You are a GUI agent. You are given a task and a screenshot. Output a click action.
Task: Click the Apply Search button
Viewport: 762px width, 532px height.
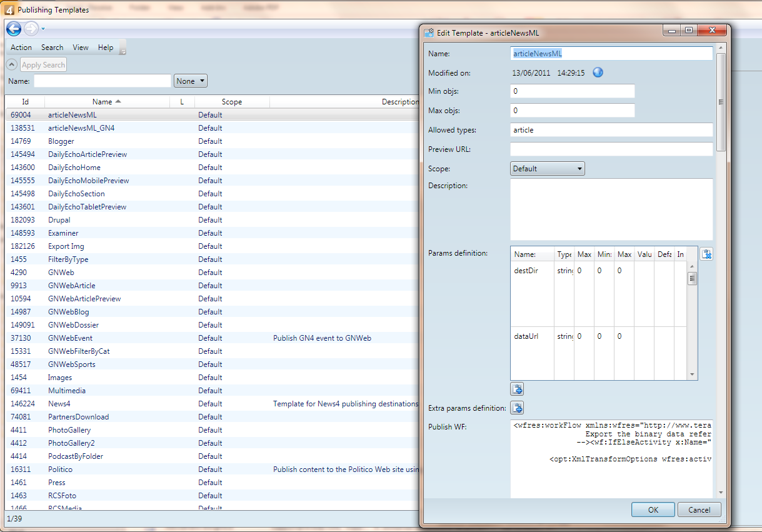tap(43, 65)
